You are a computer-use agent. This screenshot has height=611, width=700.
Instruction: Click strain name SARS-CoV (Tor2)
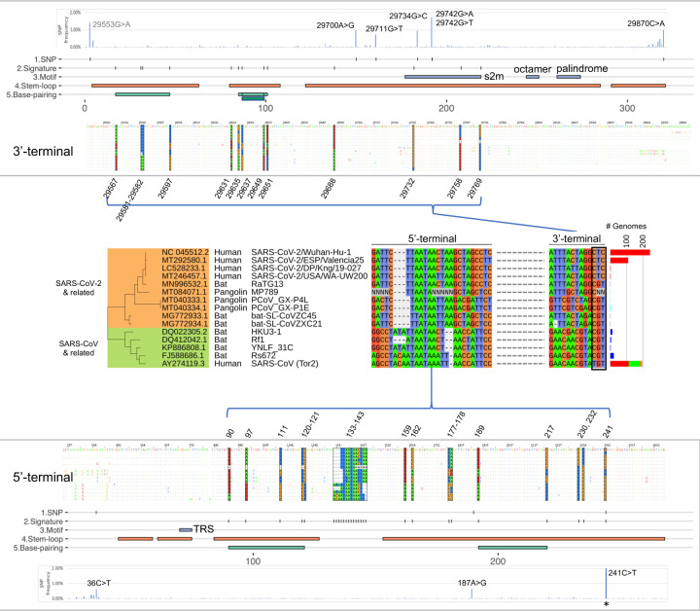click(285, 364)
